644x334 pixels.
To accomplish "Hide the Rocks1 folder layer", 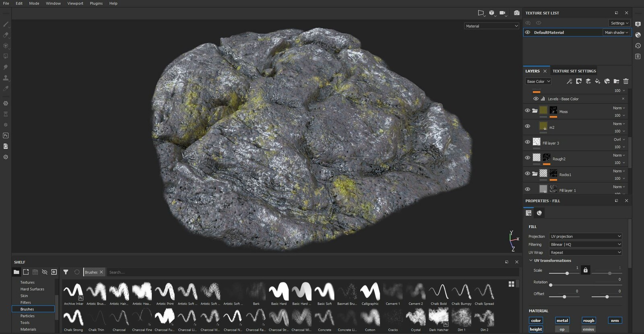I will point(528,173).
